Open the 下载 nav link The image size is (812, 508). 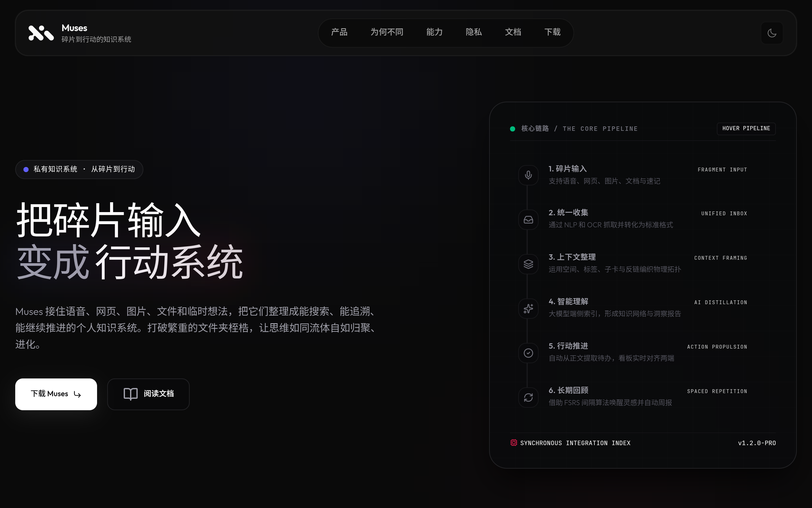click(x=552, y=32)
